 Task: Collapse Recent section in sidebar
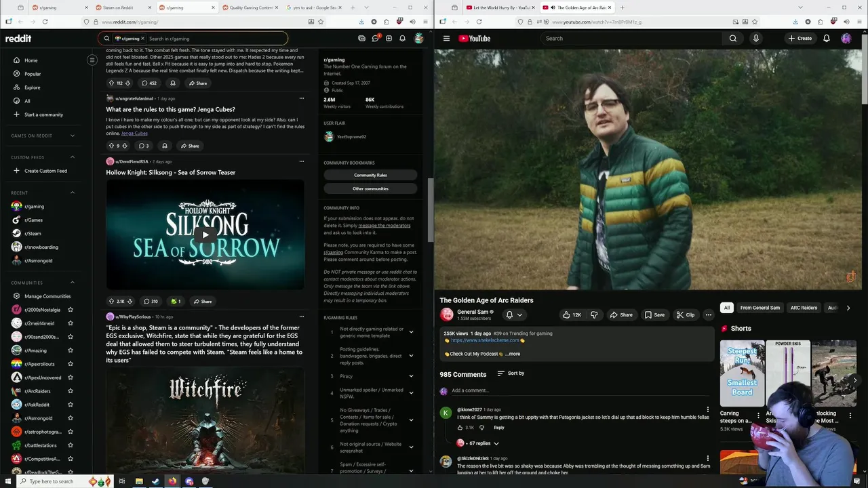click(73, 192)
